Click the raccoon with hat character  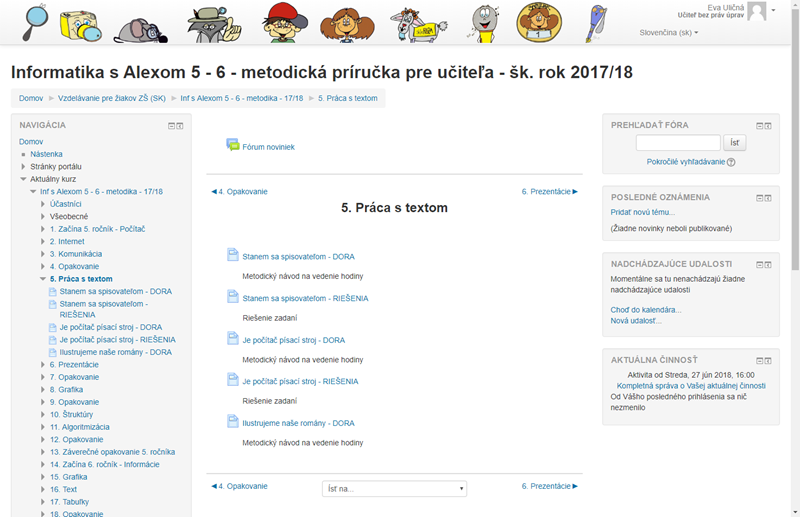tap(214, 24)
